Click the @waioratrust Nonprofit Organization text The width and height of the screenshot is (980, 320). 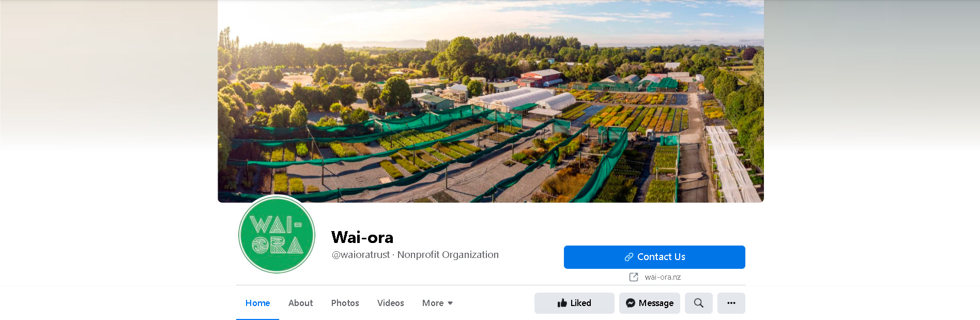415,254
